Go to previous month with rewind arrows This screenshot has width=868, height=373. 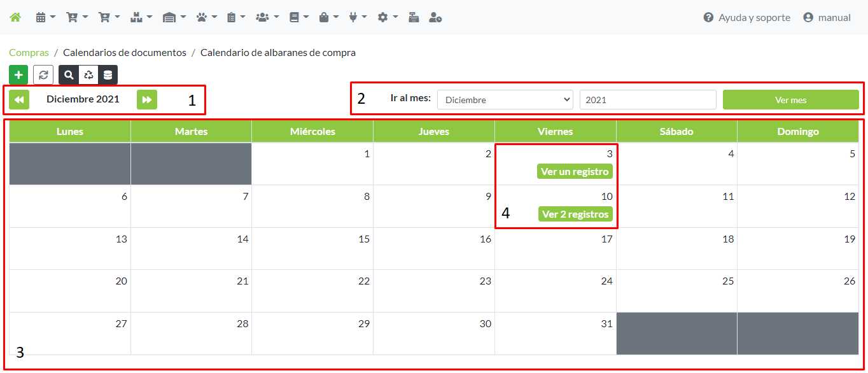pyautogui.click(x=19, y=100)
